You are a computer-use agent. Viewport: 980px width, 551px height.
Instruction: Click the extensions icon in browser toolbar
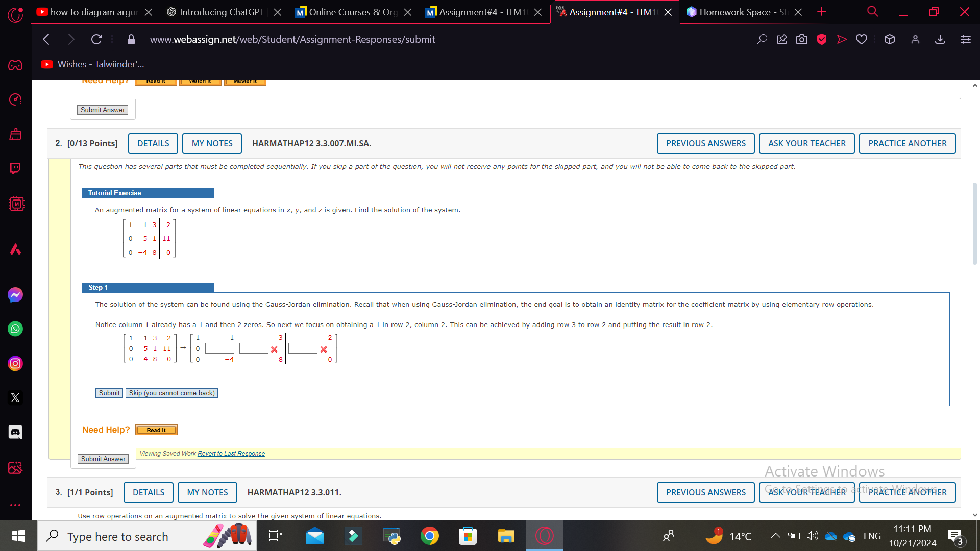click(889, 40)
